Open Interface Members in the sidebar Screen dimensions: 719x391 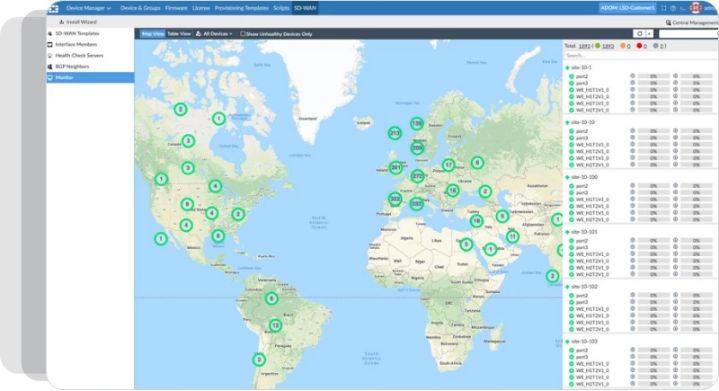click(76, 44)
